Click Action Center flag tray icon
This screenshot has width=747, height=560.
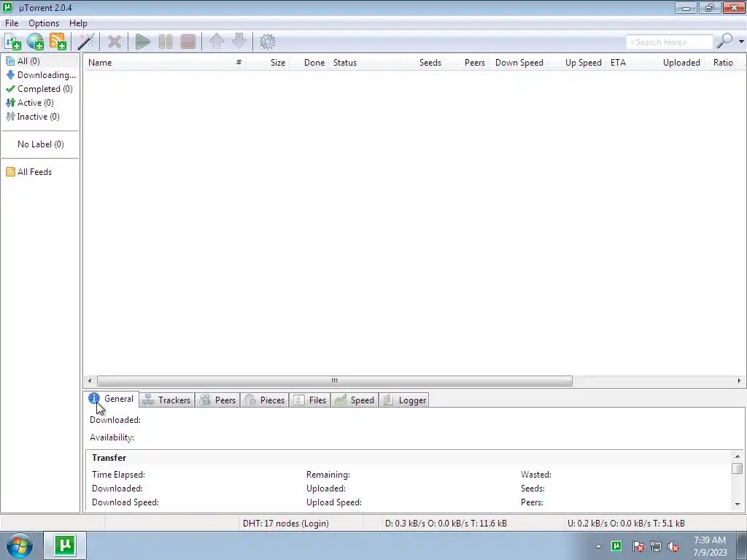pyautogui.click(x=638, y=546)
